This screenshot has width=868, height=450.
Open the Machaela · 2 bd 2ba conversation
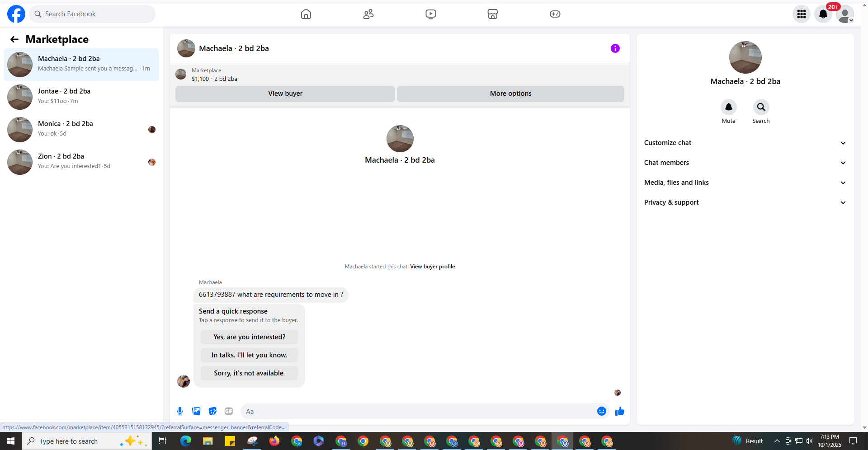(x=81, y=65)
